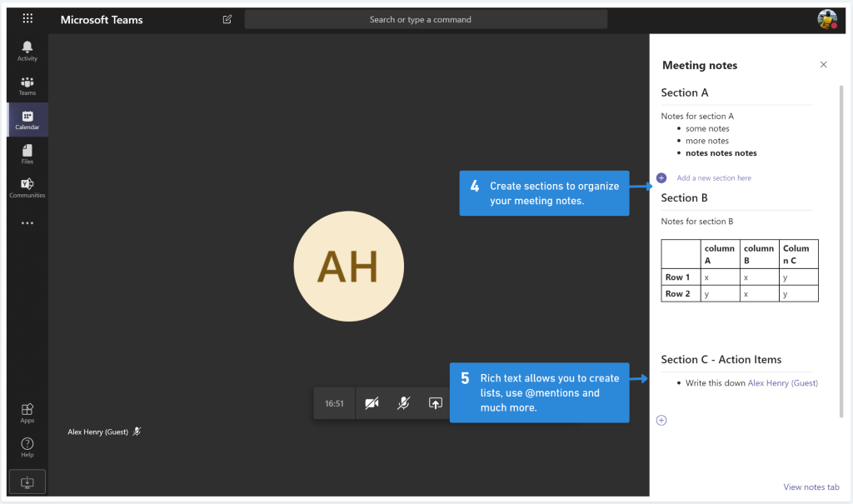
Task: Toggle the camera on
Action: 372,403
